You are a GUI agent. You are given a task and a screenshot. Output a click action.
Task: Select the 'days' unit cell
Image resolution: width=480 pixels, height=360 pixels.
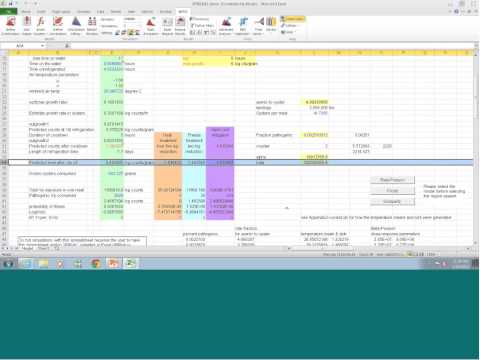(x=129, y=152)
